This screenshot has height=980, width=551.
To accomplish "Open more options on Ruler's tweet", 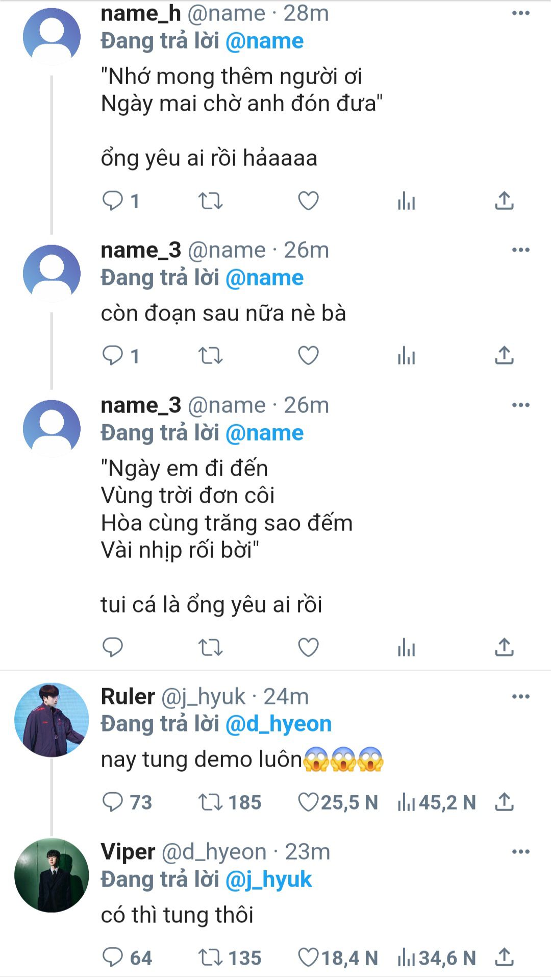I will pyautogui.click(x=520, y=697).
